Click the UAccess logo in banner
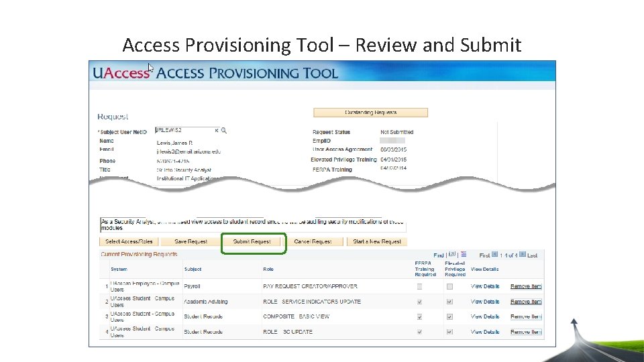This screenshot has width=644, height=362. [121, 73]
